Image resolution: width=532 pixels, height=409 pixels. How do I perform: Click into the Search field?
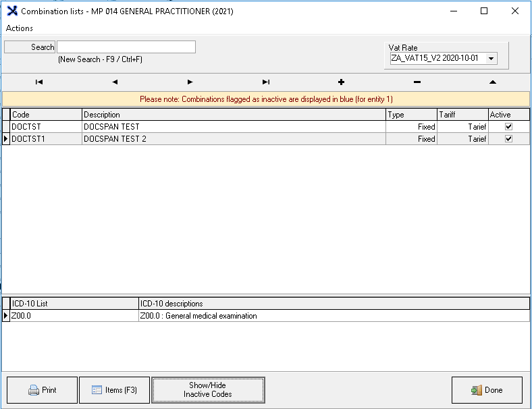tap(126, 47)
